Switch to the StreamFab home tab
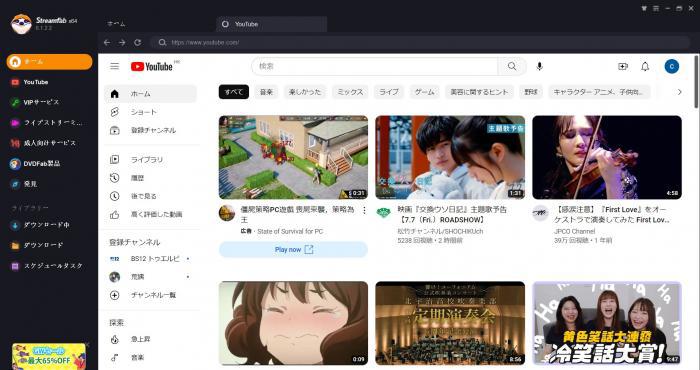Viewport: 700px width, 370px height. tap(116, 24)
